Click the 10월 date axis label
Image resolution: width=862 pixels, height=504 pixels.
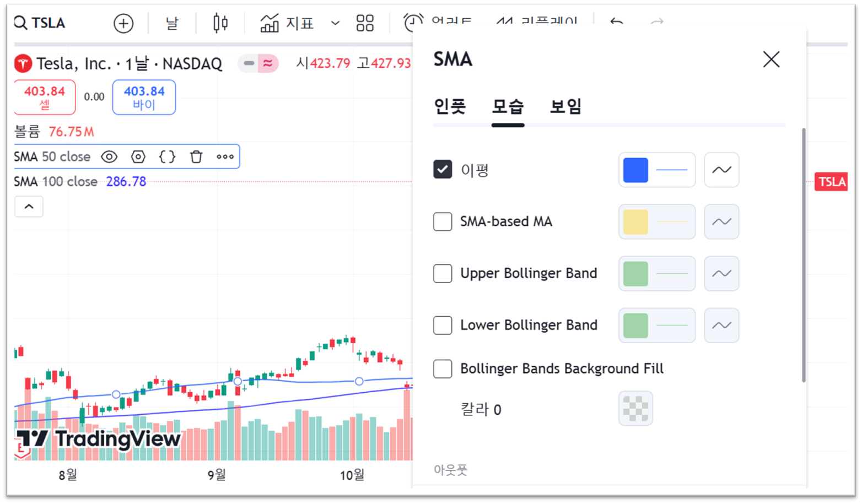352,474
